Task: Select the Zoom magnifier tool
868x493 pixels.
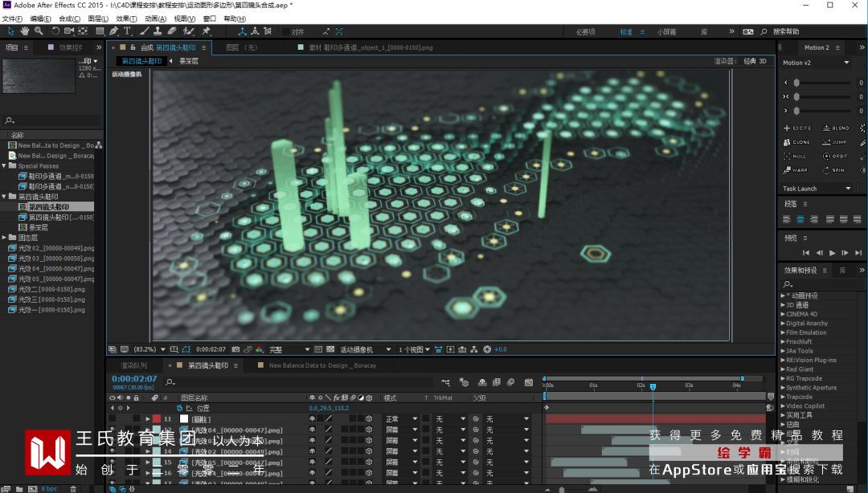Action: [x=39, y=31]
